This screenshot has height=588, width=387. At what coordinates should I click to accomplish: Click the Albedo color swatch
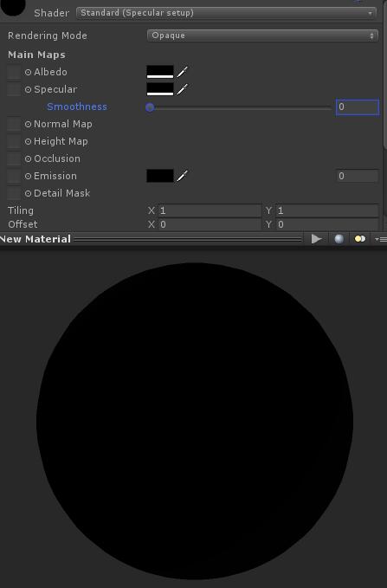[x=160, y=72]
